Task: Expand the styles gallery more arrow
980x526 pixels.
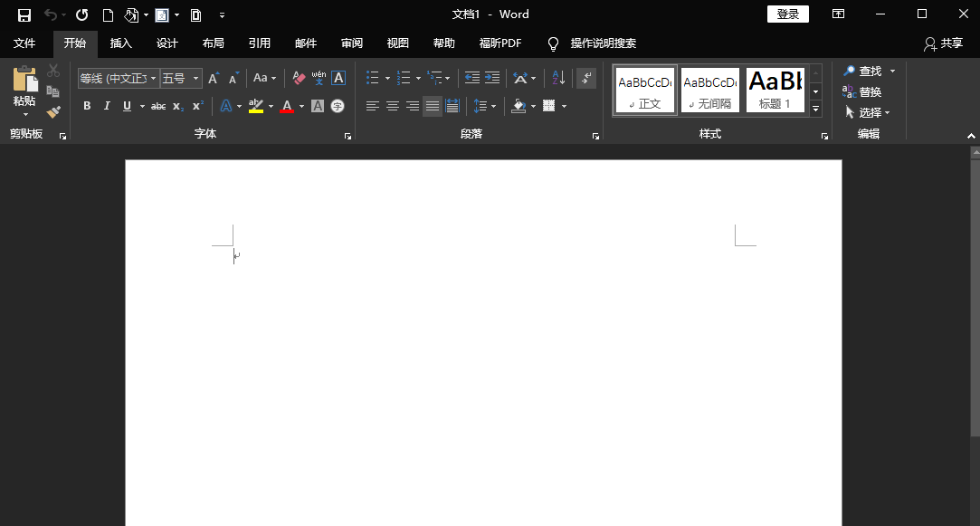Action: pos(815,110)
